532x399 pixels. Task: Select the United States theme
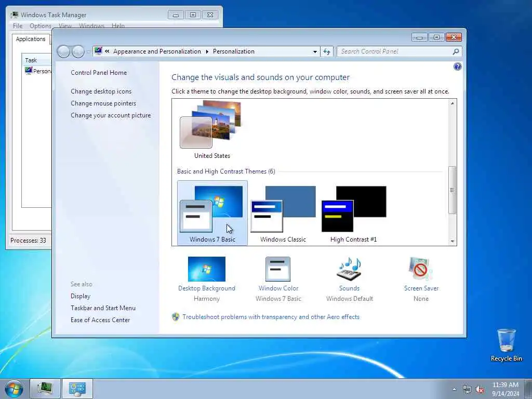(x=212, y=130)
